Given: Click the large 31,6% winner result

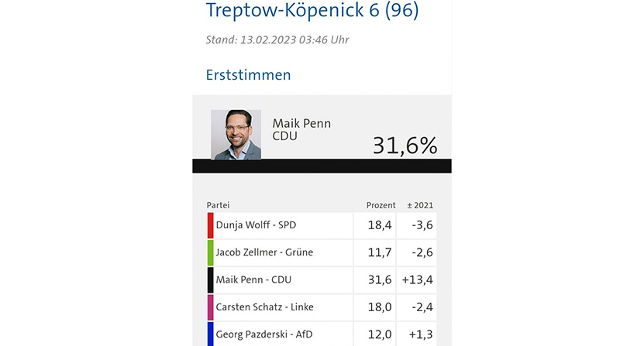Looking at the screenshot, I should pos(405,146).
